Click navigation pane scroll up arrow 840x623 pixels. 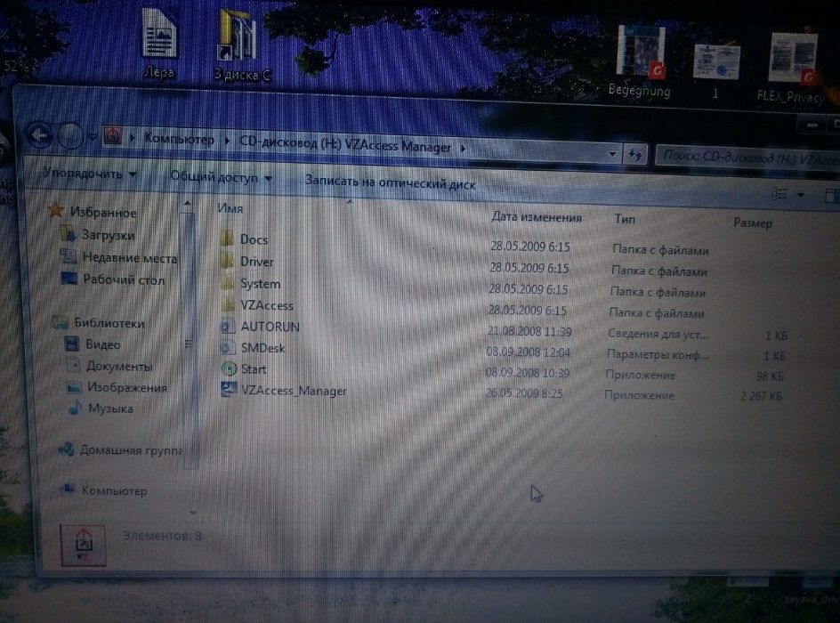[187, 204]
